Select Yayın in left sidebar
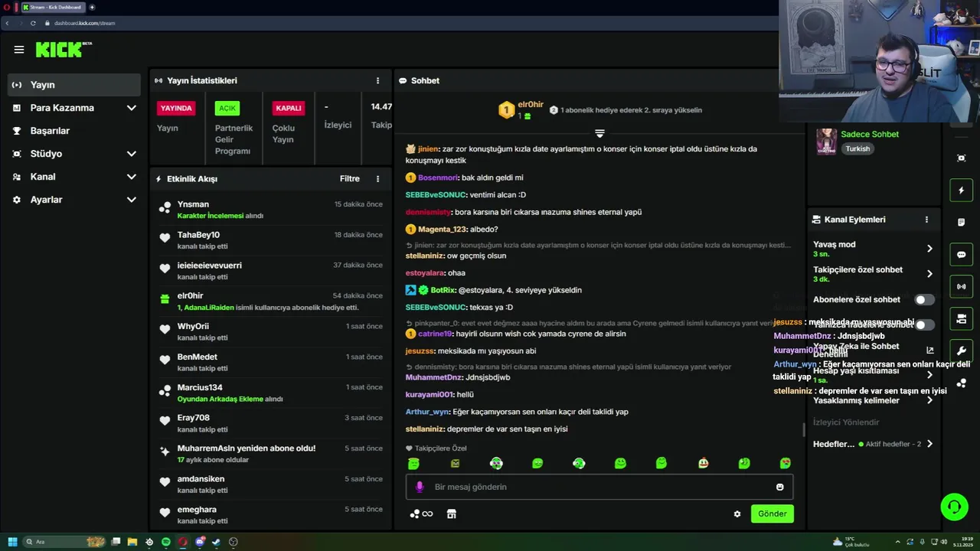Screen dimensions: 980x551 click(x=74, y=85)
